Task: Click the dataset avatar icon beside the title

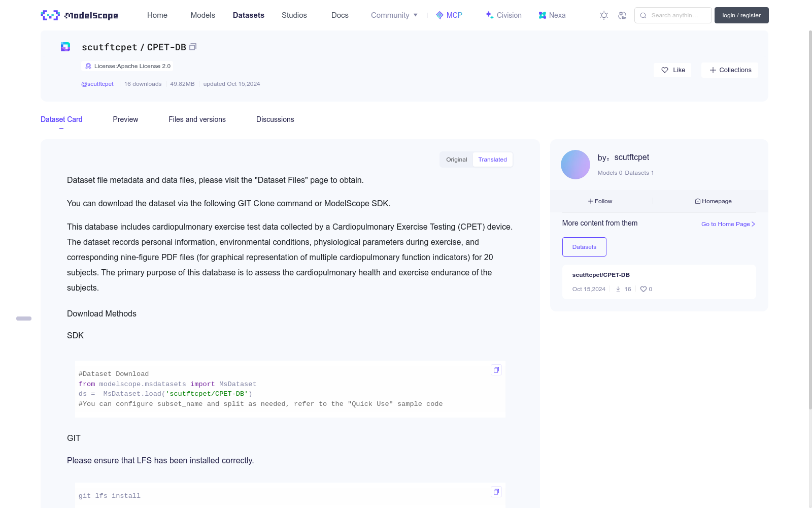Action: pyautogui.click(x=65, y=47)
